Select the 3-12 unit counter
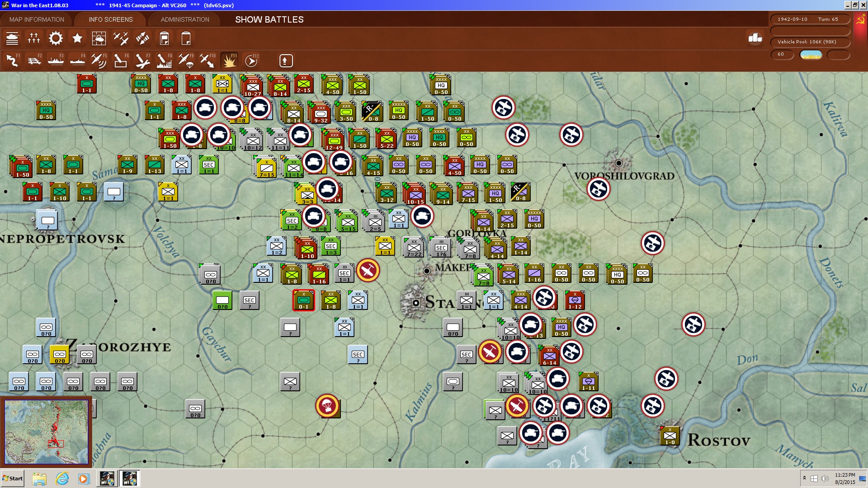 pos(387,194)
